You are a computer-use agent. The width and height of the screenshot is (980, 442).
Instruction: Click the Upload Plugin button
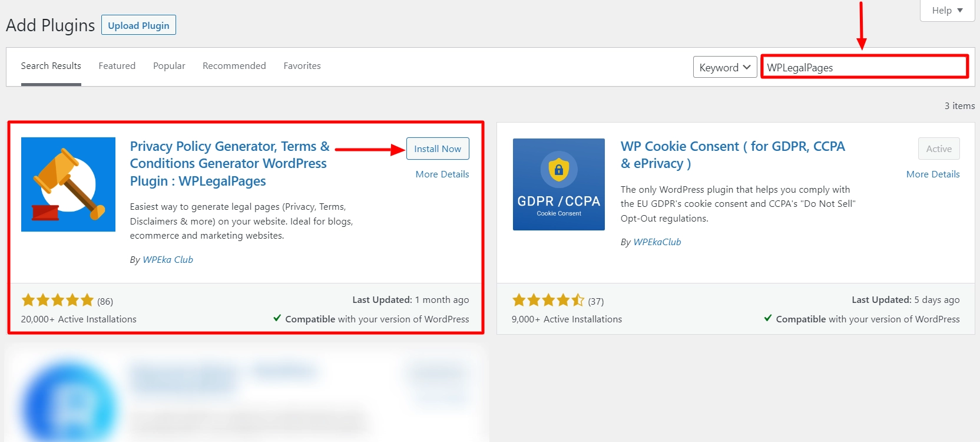(x=138, y=25)
